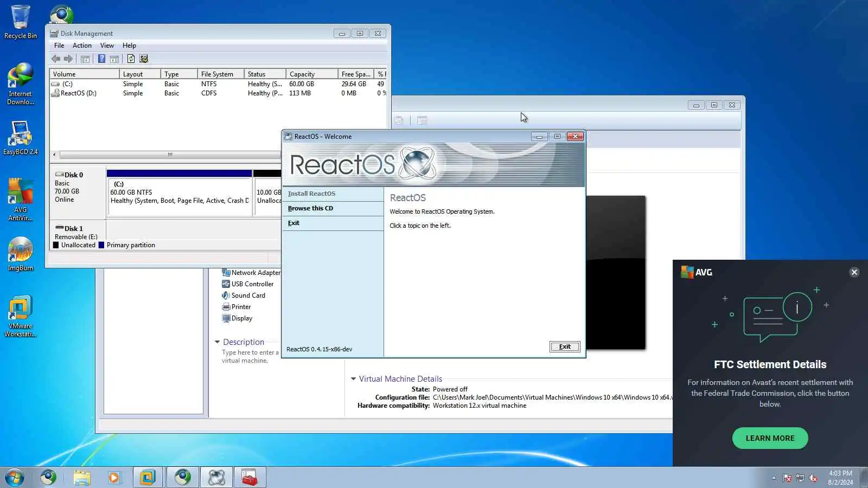Screen dimensions: 868x488
Task: Click the show/hide console tree toolbar icon
Action: coord(85,59)
